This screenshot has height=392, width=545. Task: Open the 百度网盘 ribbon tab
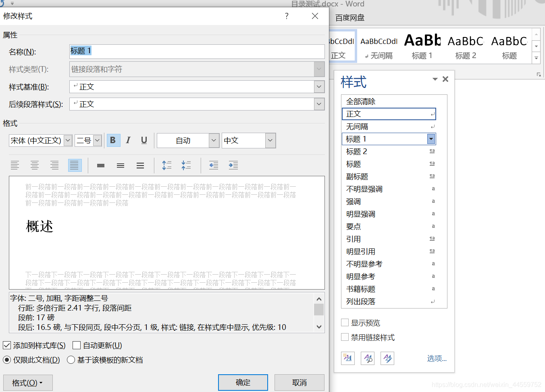[x=350, y=18]
